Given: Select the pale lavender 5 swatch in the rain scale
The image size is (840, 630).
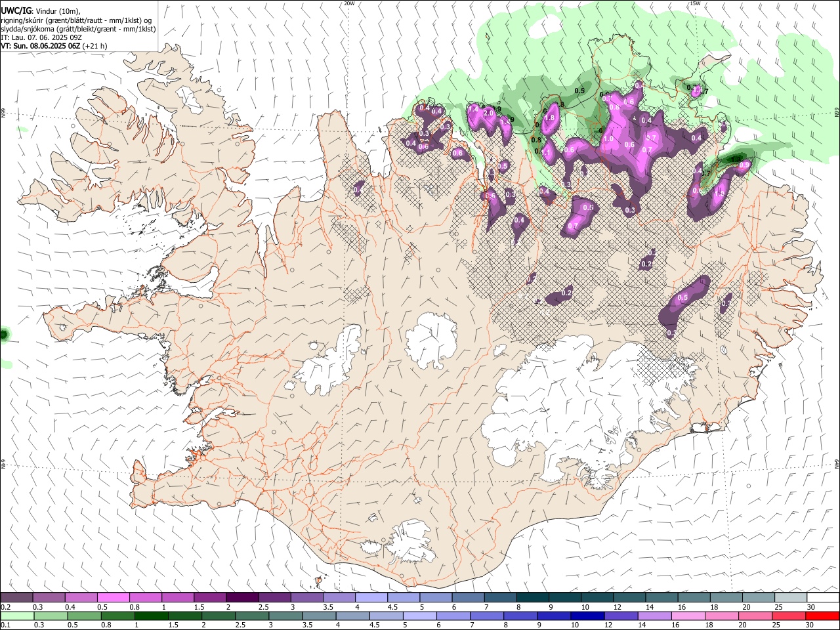Looking at the screenshot, I should tap(419, 616).
